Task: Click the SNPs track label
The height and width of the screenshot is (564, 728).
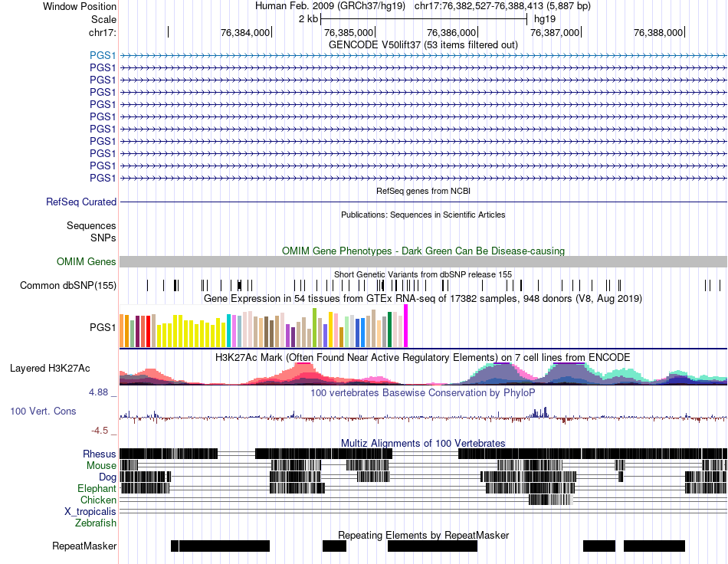Action: point(103,238)
